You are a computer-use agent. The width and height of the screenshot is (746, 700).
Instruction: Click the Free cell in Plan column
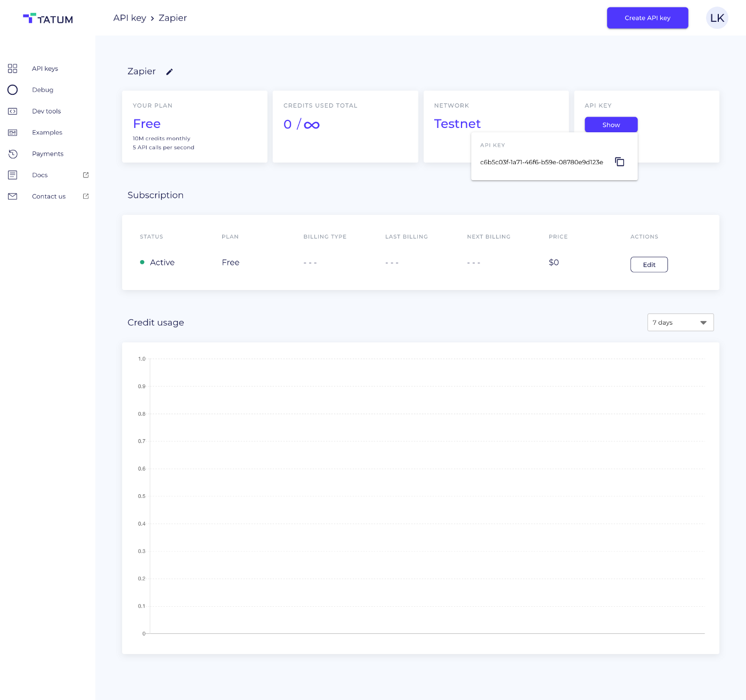tap(231, 262)
